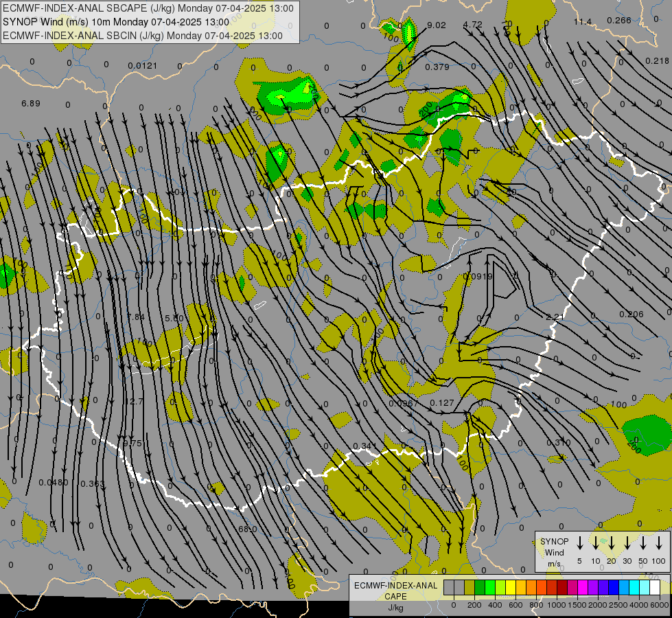Click the 6.89 value on the map
The width and height of the screenshot is (672, 618).
[30, 104]
